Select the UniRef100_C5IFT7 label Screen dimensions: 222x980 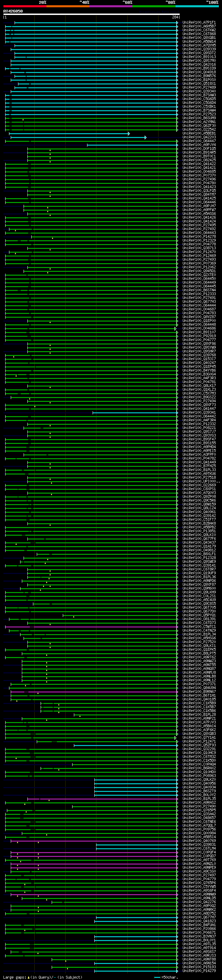(199, 519)
